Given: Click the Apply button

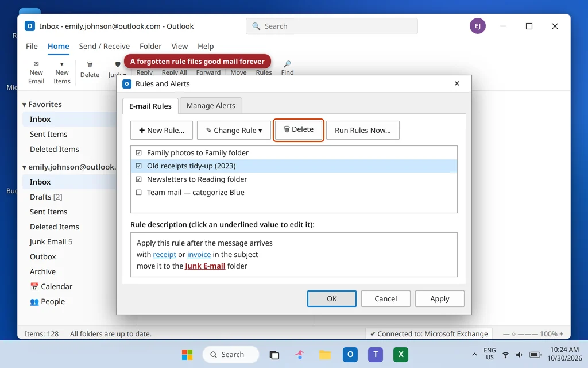Looking at the screenshot, I should [439, 298].
